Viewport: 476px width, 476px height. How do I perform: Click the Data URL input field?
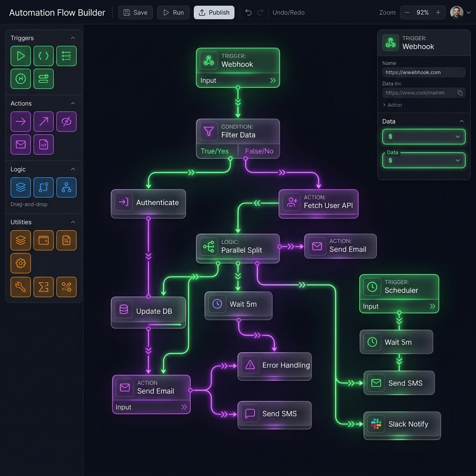tap(418, 93)
